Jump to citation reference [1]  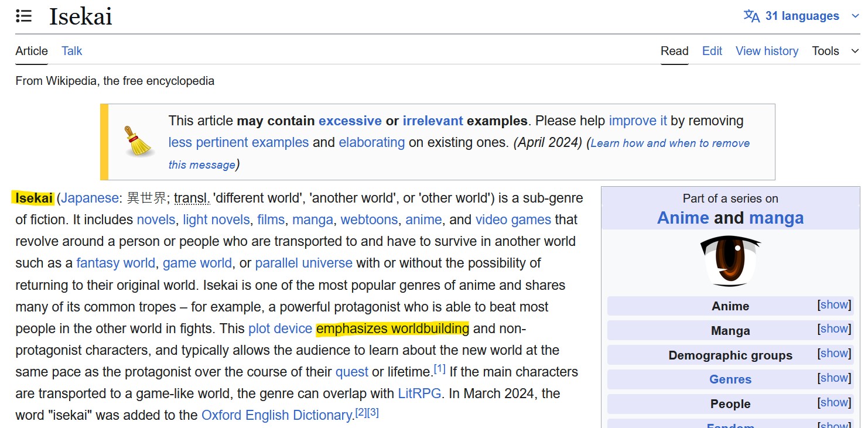pos(439,369)
